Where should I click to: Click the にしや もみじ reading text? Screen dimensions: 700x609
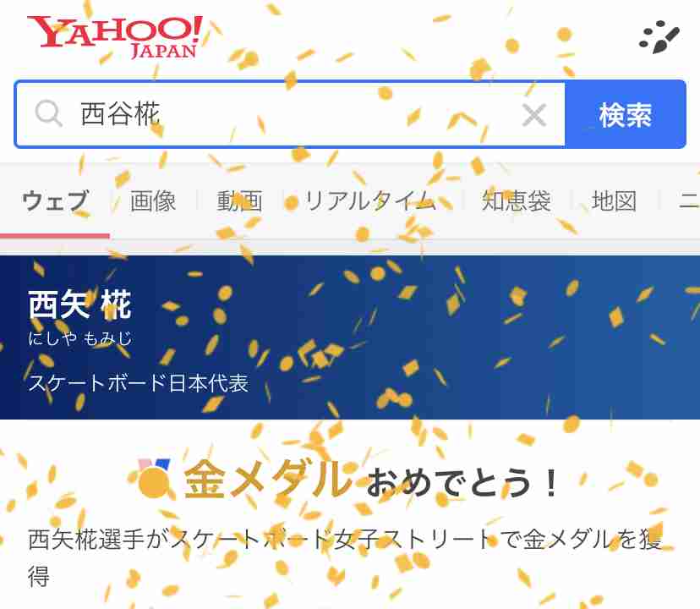[80, 338]
